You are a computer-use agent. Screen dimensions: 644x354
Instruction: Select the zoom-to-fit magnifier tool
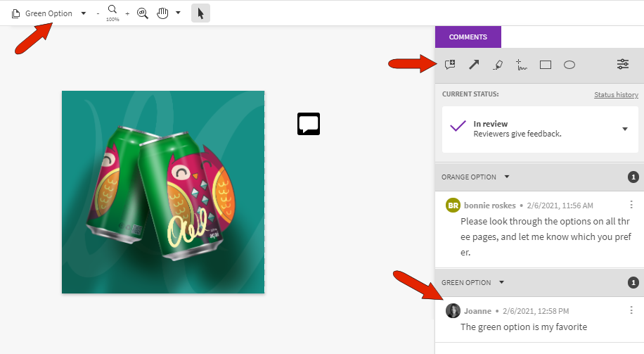click(143, 13)
